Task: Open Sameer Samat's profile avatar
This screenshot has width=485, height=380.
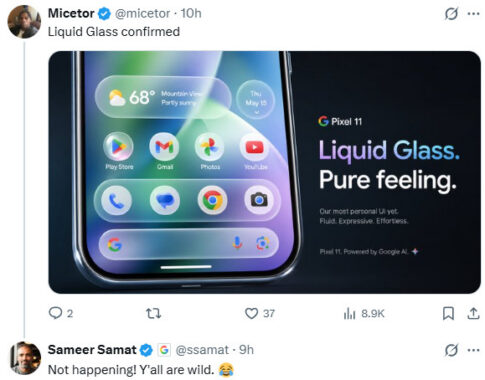Action: (x=24, y=358)
